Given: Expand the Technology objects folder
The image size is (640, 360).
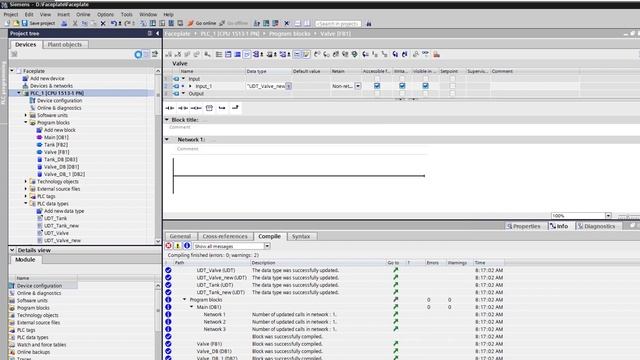Looking at the screenshot, I should tap(26, 181).
